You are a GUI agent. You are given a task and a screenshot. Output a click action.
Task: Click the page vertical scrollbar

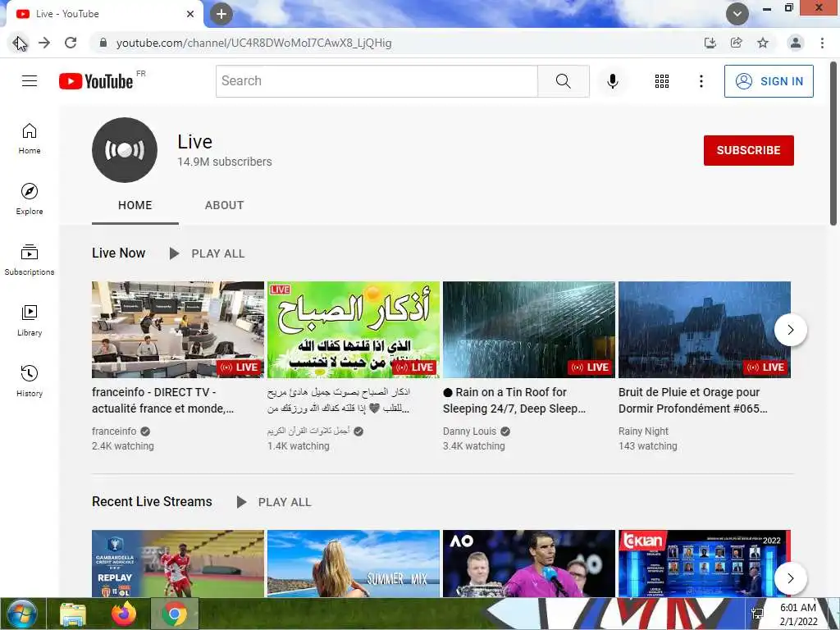pyautogui.click(x=833, y=144)
